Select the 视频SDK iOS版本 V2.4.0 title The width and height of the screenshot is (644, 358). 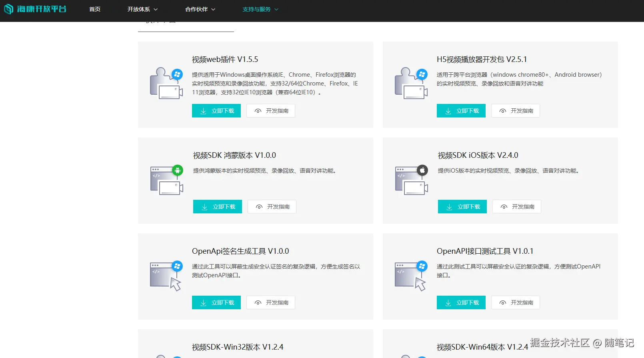[x=478, y=155]
